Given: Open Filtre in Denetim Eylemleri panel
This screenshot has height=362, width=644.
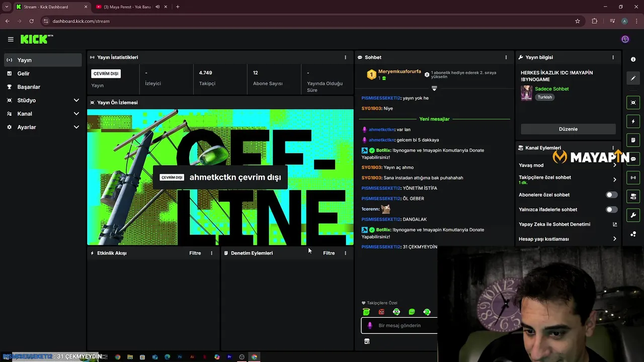Looking at the screenshot, I should click(x=329, y=253).
